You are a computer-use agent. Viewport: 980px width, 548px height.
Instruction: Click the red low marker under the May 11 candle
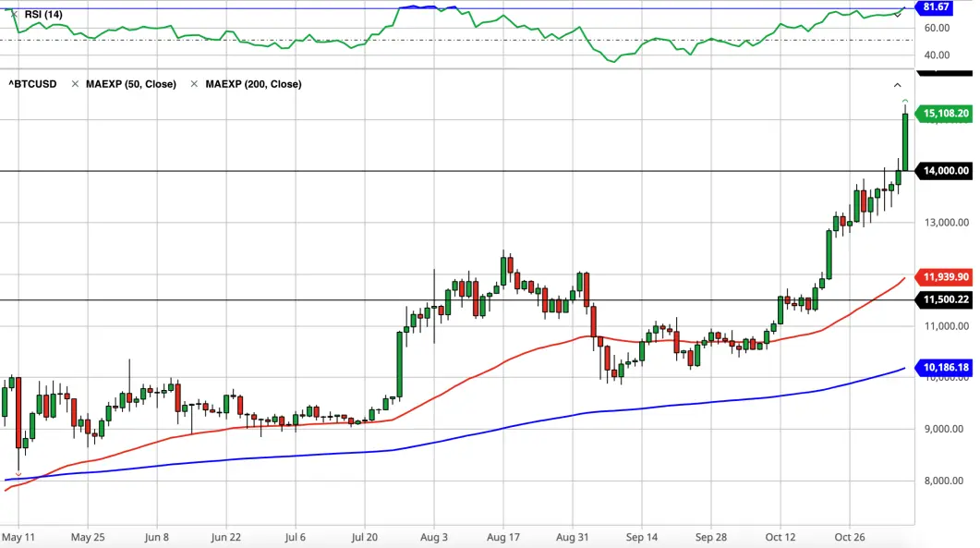click(18, 474)
